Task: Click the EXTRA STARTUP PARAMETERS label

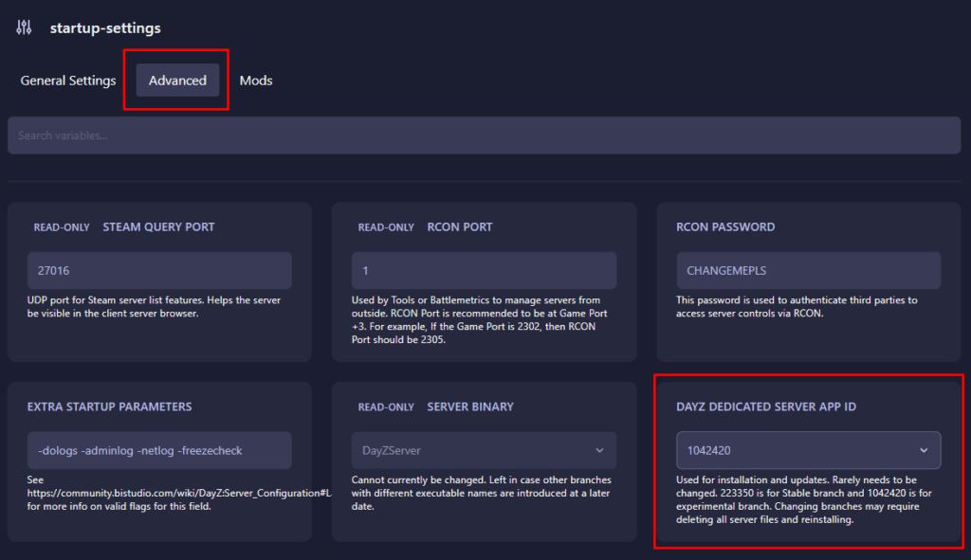Action: click(x=110, y=406)
